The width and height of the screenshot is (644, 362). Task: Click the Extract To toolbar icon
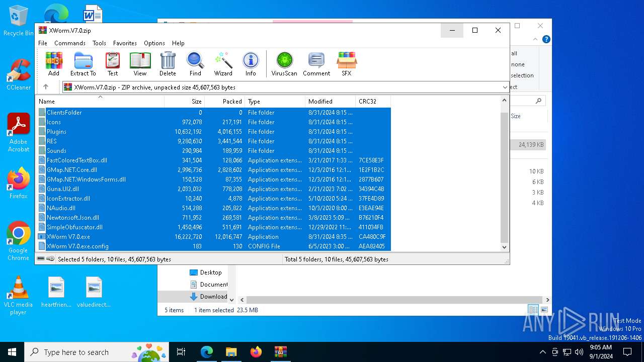tap(83, 64)
